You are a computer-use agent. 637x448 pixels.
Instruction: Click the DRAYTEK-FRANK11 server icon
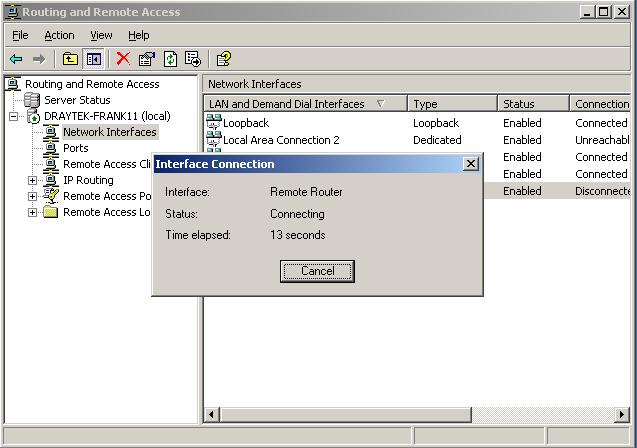(x=33, y=116)
